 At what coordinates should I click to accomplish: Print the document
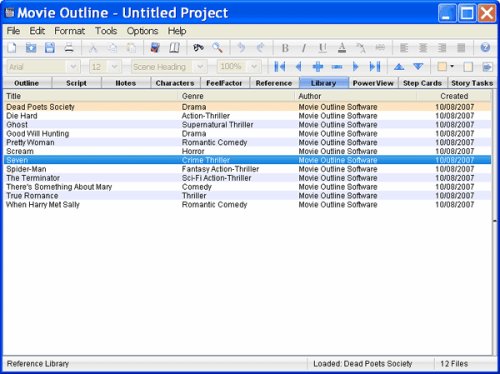69,48
